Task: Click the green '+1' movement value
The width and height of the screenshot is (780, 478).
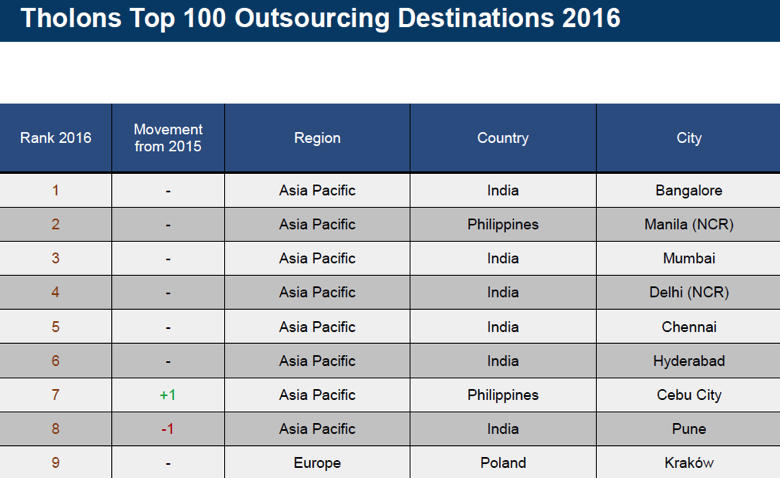Action: point(168,395)
